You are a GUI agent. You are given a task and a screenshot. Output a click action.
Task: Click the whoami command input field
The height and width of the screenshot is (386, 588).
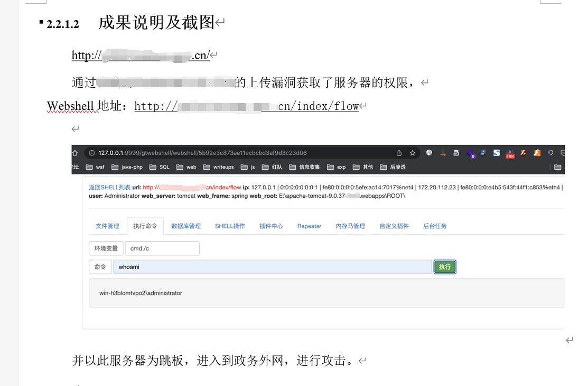273,267
